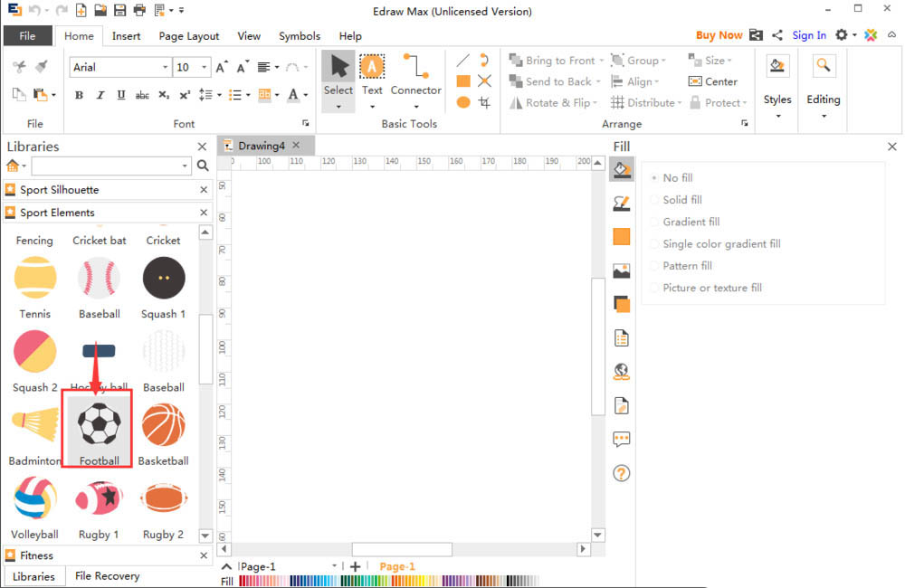The image size is (905, 588).
Task: Click the Football shape in library
Action: 99,428
